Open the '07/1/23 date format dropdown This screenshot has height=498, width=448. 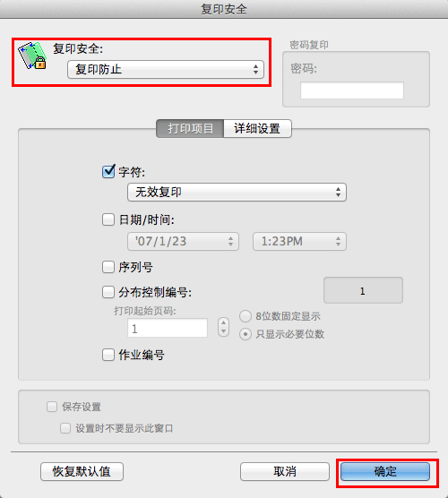[183, 241]
